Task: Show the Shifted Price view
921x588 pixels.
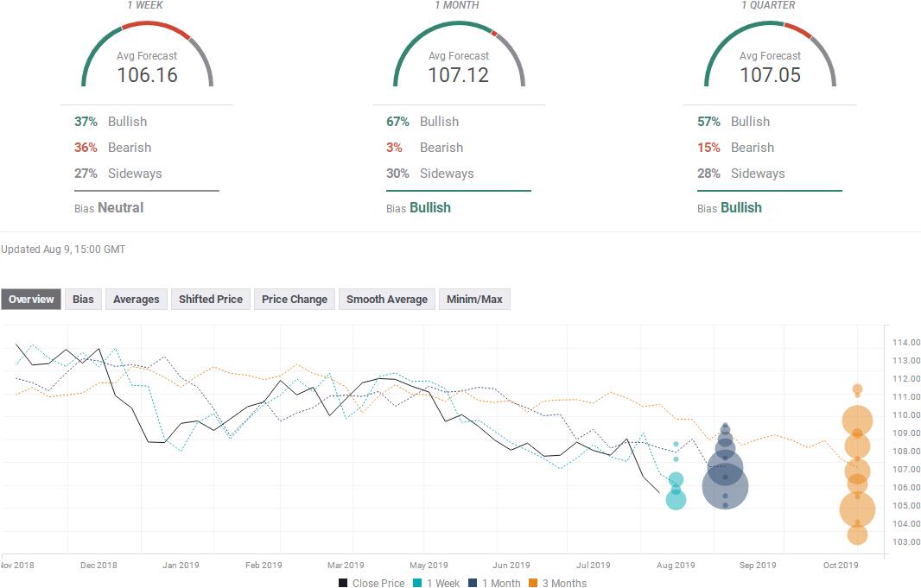Action: pos(210,300)
